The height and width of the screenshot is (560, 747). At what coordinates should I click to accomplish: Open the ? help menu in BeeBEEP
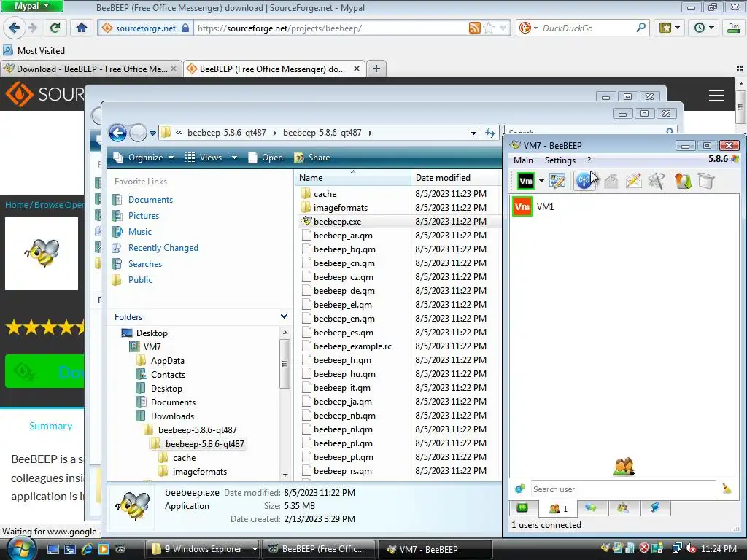[x=589, y=160]
